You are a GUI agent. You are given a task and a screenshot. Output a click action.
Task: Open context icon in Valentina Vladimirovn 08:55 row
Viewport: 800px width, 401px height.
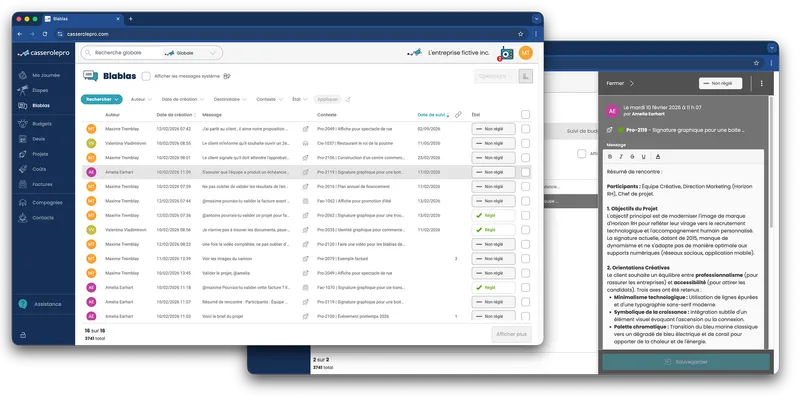(306, 143)
